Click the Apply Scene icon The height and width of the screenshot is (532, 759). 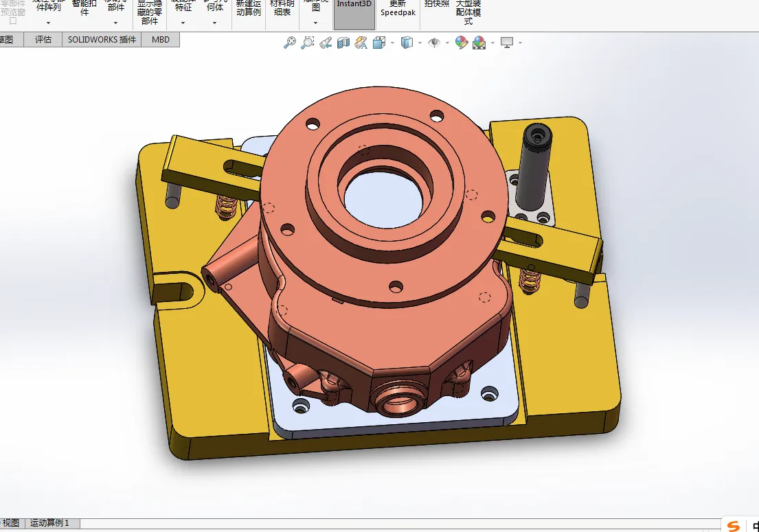[479, 43]
